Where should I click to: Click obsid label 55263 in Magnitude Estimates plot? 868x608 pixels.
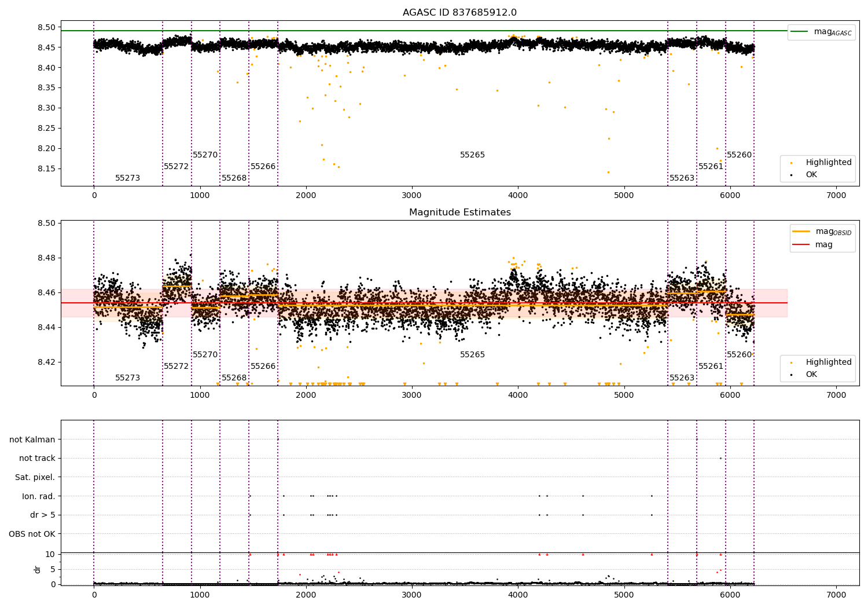coord(682,378)
